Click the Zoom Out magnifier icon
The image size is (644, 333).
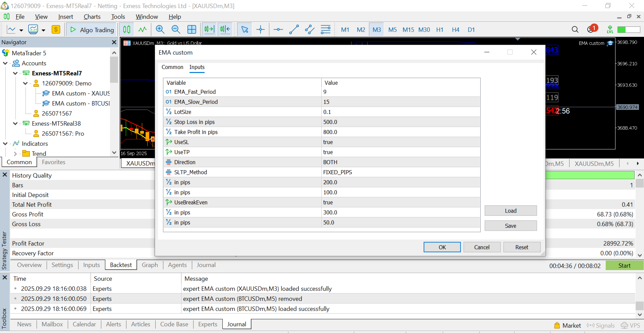[176, 29]
